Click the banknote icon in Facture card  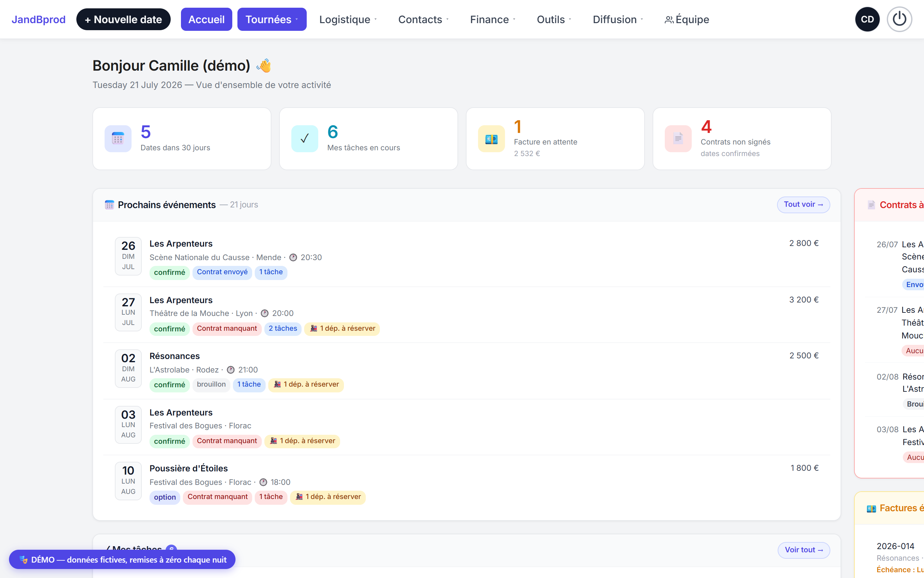tap(492, 138)
